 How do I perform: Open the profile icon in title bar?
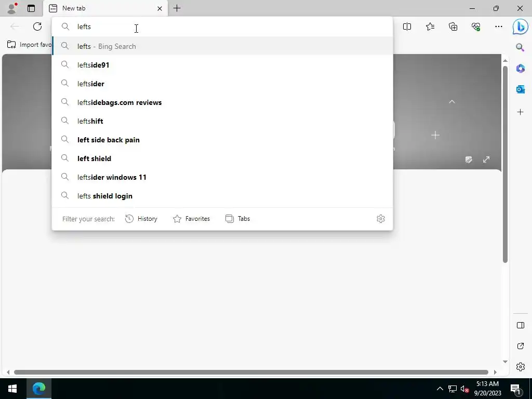(x=12, y=8)
